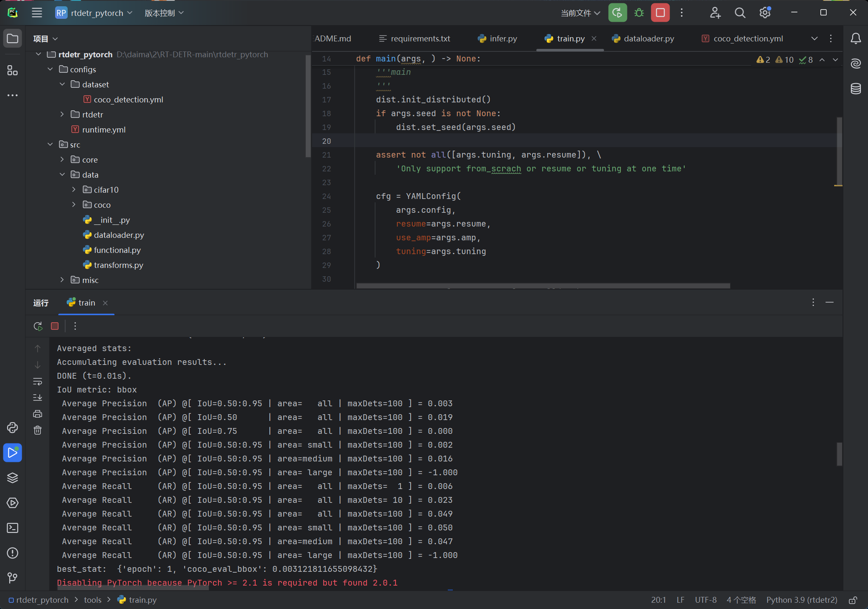Toggle read-only lock icon in status bar

click(x=853, y=600)
